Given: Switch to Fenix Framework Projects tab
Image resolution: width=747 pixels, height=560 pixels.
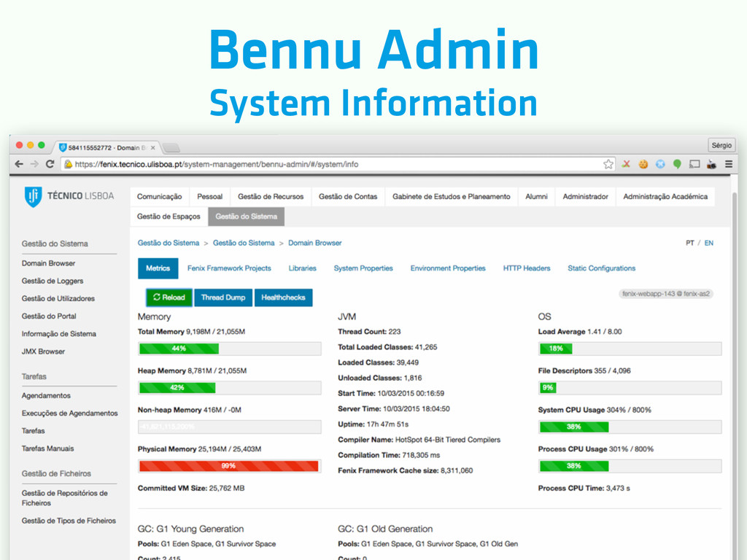Looking at the screenshot, I should pos(229,268).
